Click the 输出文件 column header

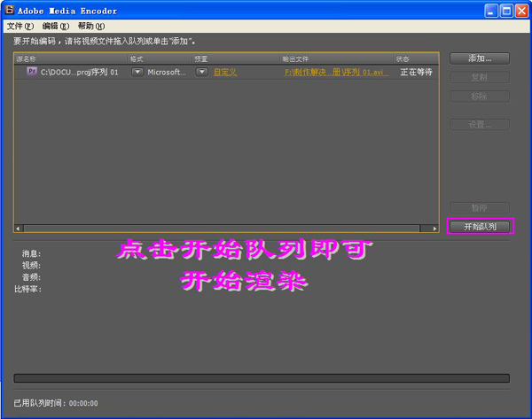tap(337, 59)
